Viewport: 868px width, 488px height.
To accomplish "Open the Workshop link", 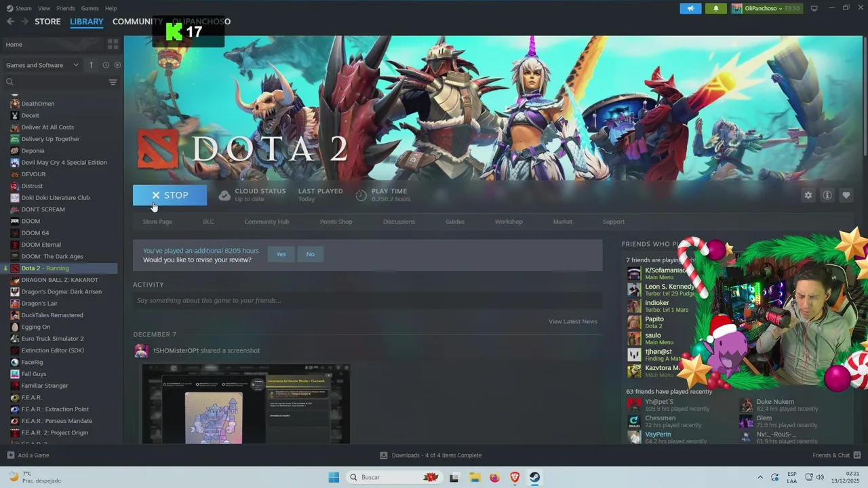I will click(509, 222).
